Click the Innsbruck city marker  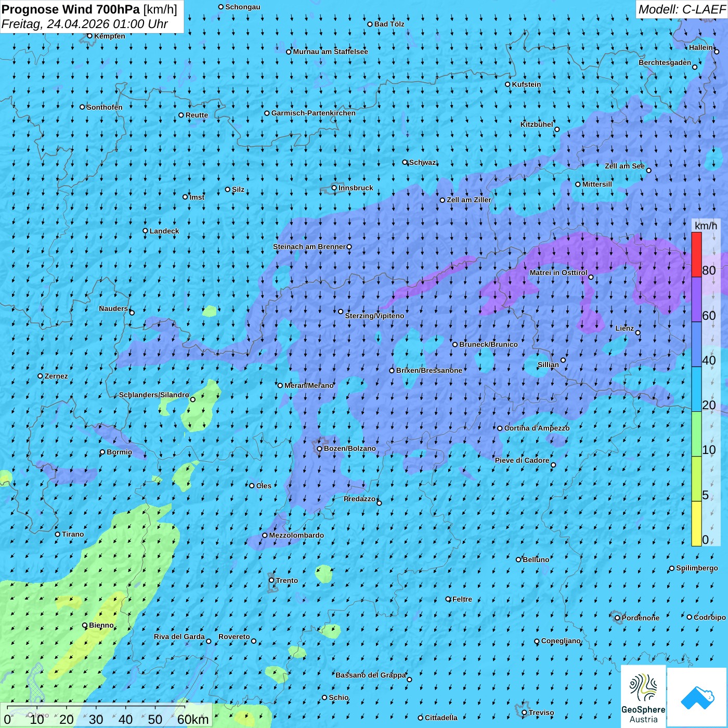(334, 188)
